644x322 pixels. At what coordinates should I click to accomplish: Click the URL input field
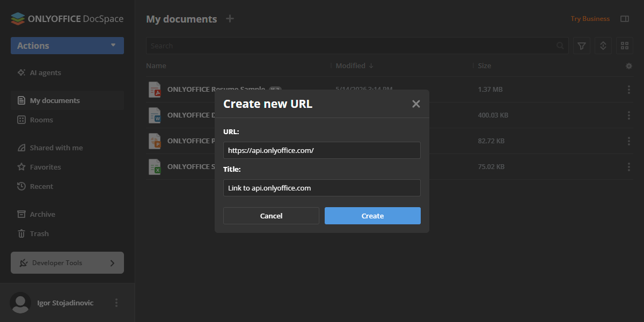[x=322, y=150]
